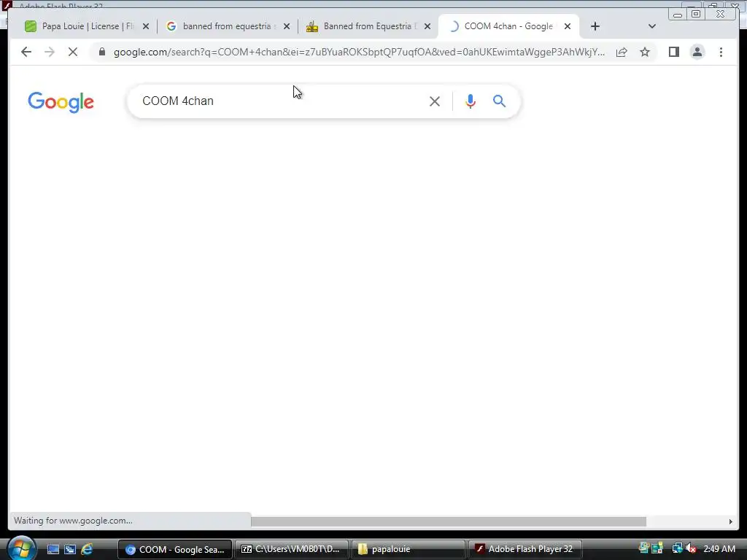Expand the tab search dropdown
The image size is (747, 560).
pos(652,26)
